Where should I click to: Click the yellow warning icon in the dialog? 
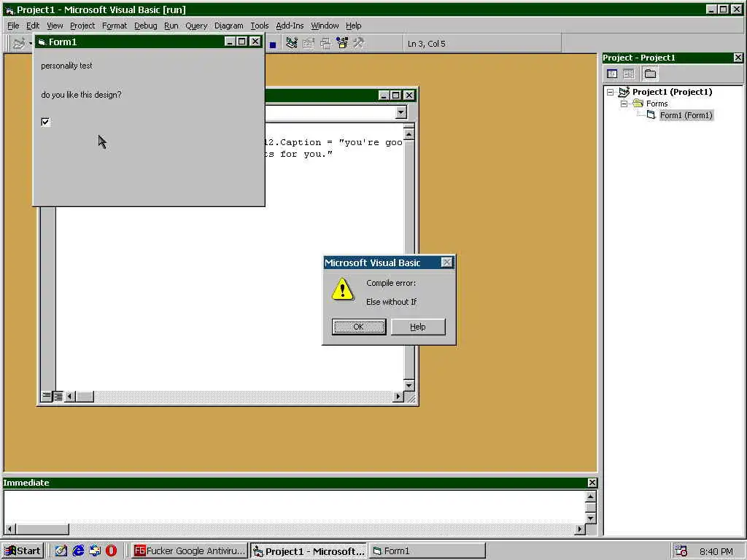[342, 289]
